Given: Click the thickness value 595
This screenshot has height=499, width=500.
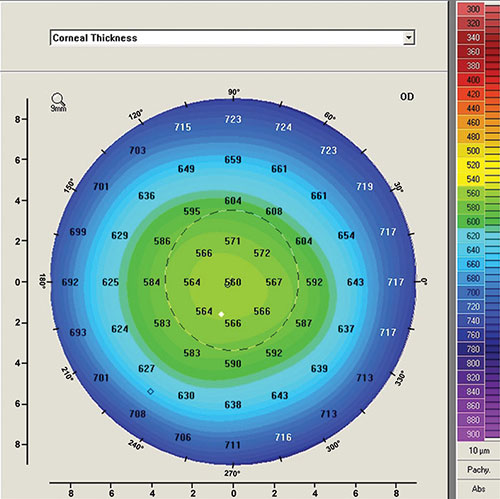Looking at the screenshot, I should coord(192,212).
